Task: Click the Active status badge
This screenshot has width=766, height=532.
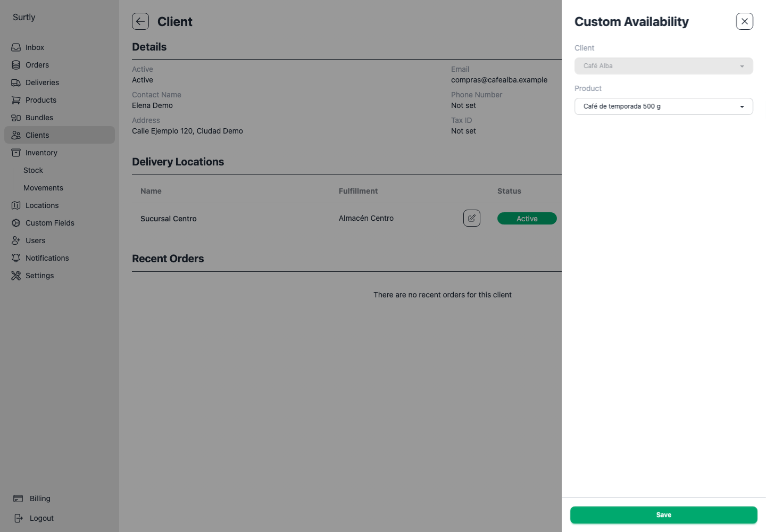Action: [x=527, y=219]
